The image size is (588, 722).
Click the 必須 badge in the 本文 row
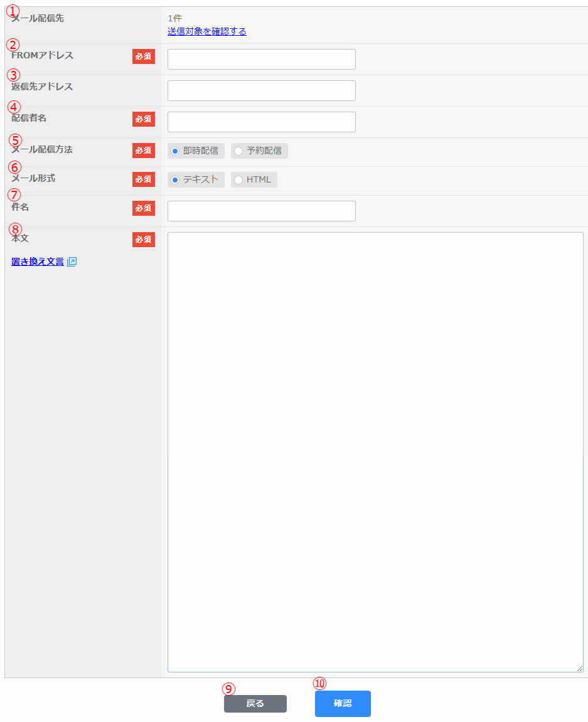144,240
